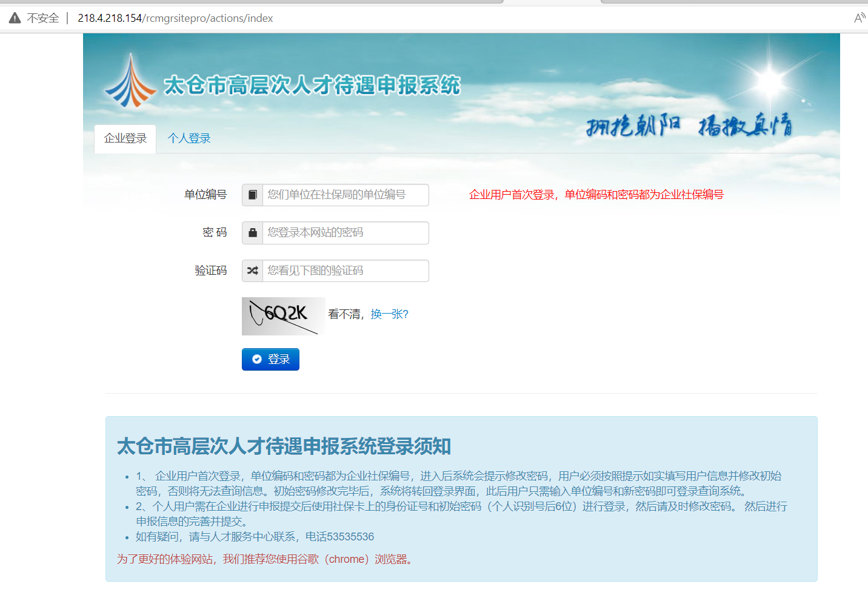Click the read aloud icon in address bar
The width and height of the screenshot is (868, 589).
[859, 18]
